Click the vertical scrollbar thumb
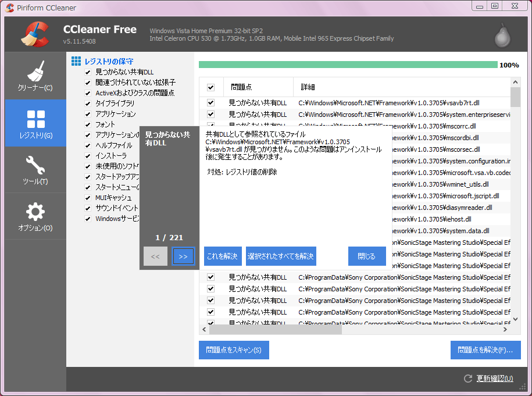 coord(515,97)
